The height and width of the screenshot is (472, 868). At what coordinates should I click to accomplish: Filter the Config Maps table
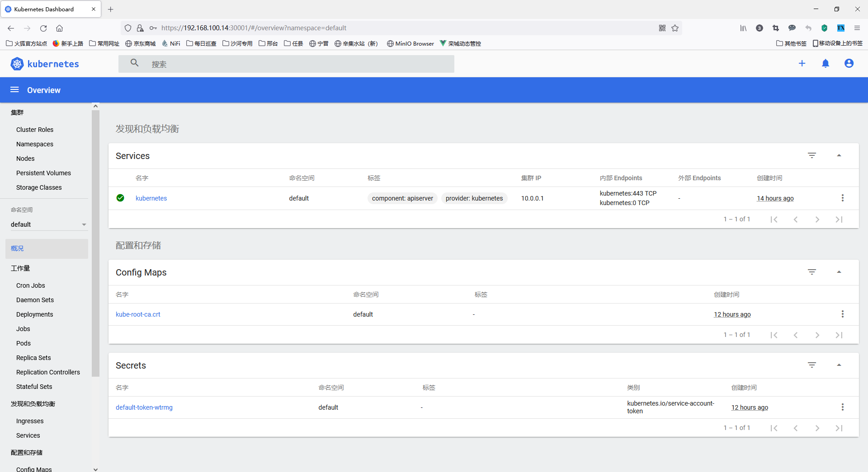coord(812,272)
